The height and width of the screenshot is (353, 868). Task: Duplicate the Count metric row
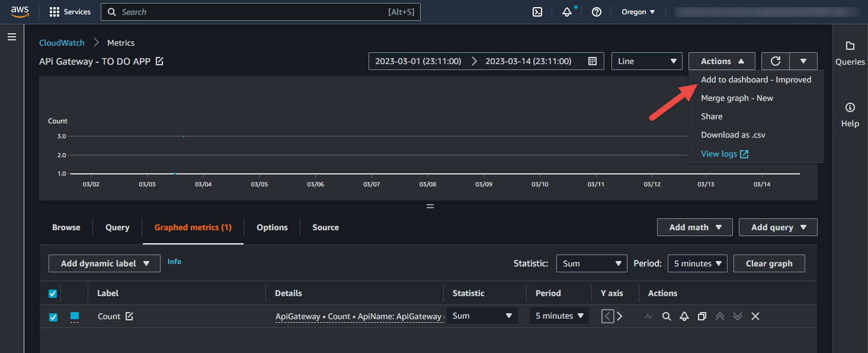pyautogui.click(x=702, y=316)
